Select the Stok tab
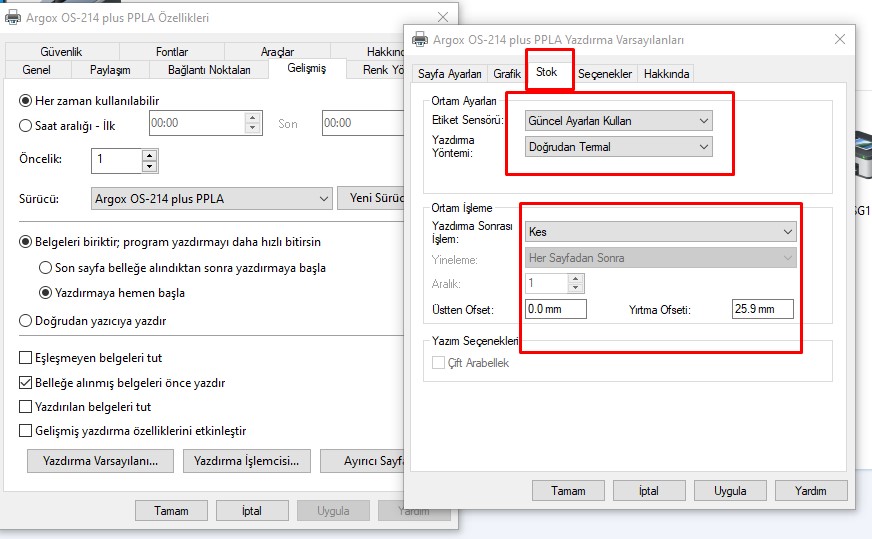 tap(547, 72)
